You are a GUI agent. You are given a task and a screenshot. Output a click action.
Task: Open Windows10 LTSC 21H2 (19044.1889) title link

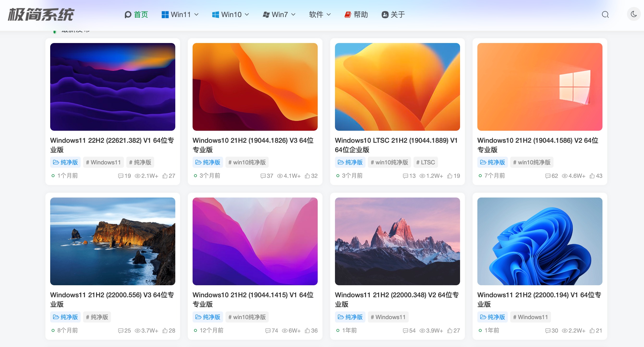pyautogui.click(x=396, y=145)
